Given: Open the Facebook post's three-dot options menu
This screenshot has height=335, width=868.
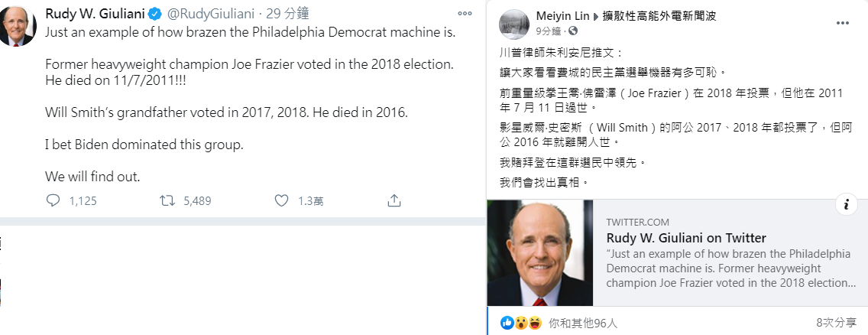Looking at the screenshot, I should (843, 23).
